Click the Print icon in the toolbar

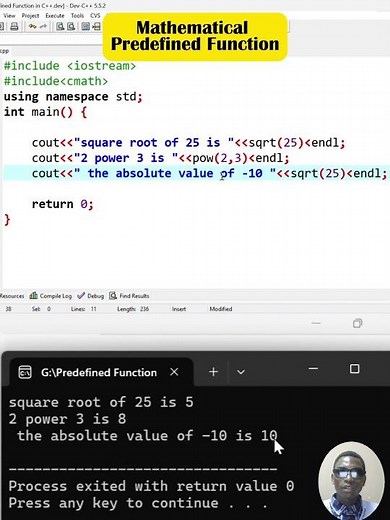point(14,26)
